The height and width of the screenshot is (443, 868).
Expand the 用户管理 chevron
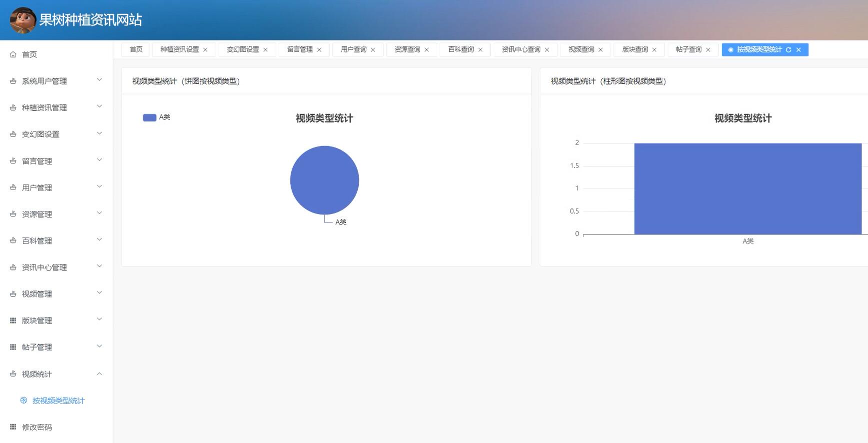tap(99, 186)
